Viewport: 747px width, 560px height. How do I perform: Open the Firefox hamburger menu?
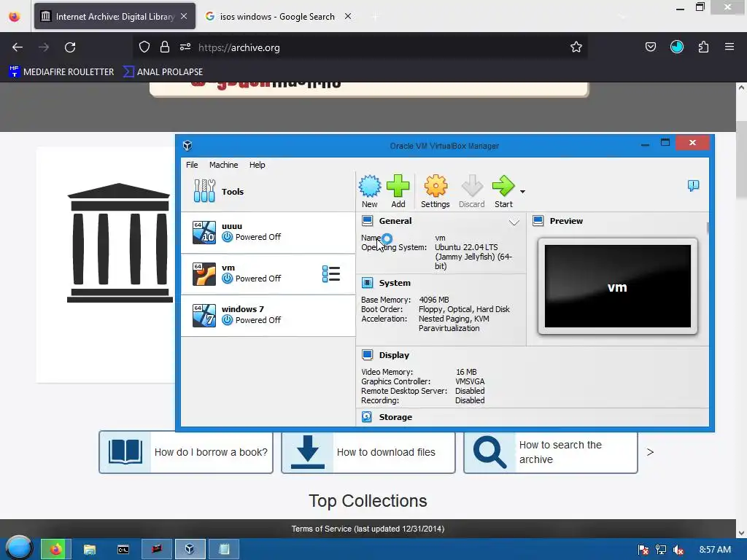pos(729,47)
